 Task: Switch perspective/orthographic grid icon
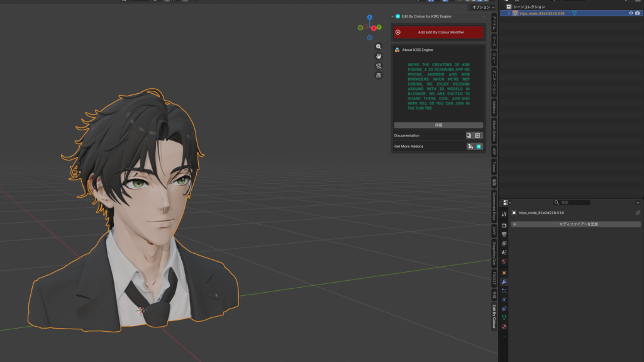pyautogui.click(x=379, y=75)
